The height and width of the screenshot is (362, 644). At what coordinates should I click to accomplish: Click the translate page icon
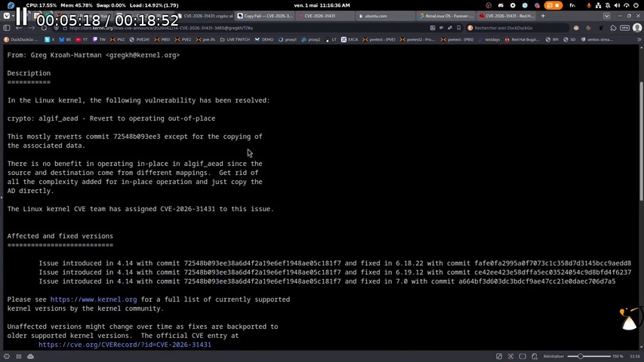[450, 28]
